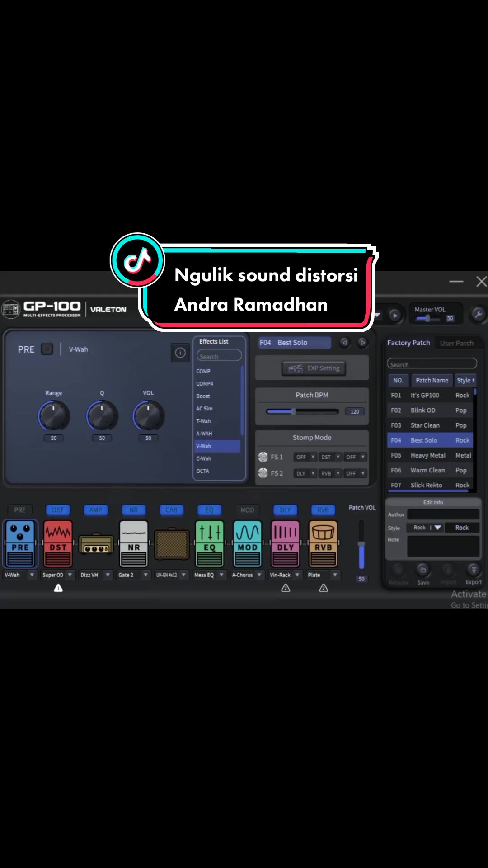Open the UK-GN 4x12 cab dropdown
The width and height of the screenshot is (488, 868).
(183, 575)
